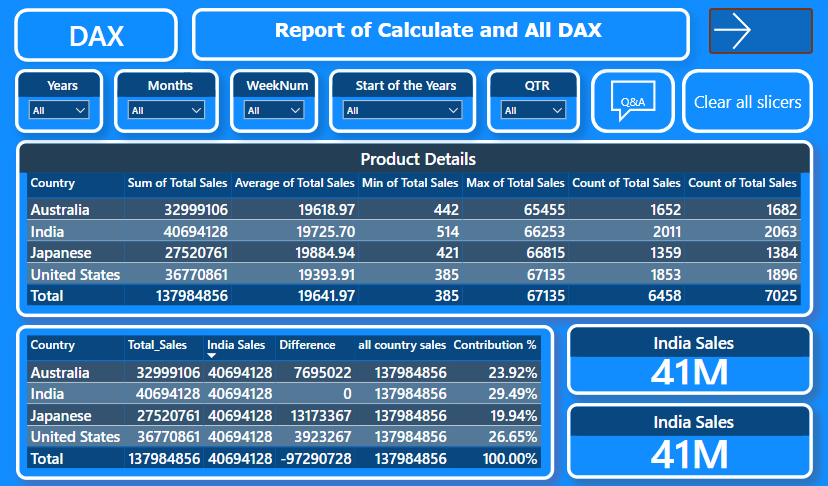The image size is (828, 486).
Task: Click the Total_Sales column header
Action: (x=157, y=345)
